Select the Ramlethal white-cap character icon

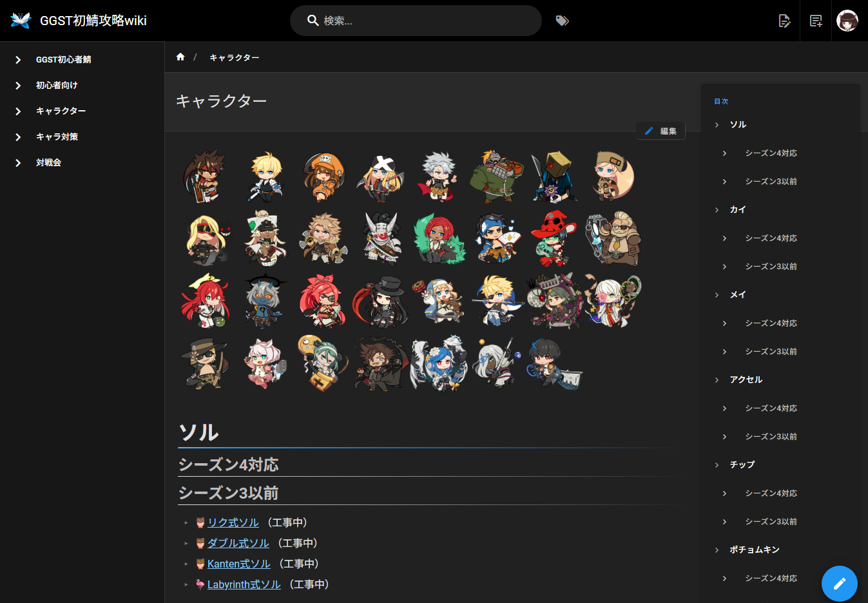click(x=265, y=238)
